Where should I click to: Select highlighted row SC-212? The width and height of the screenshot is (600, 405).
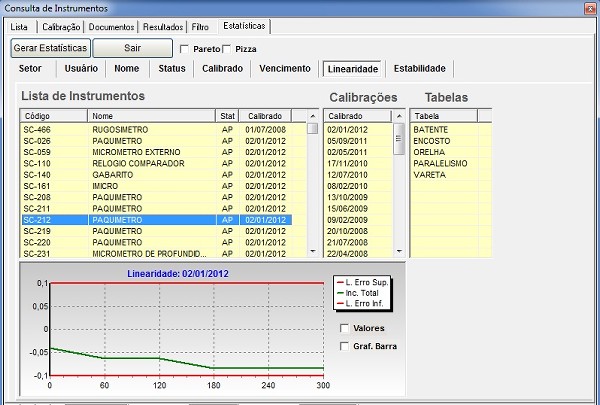pos(156,220)
